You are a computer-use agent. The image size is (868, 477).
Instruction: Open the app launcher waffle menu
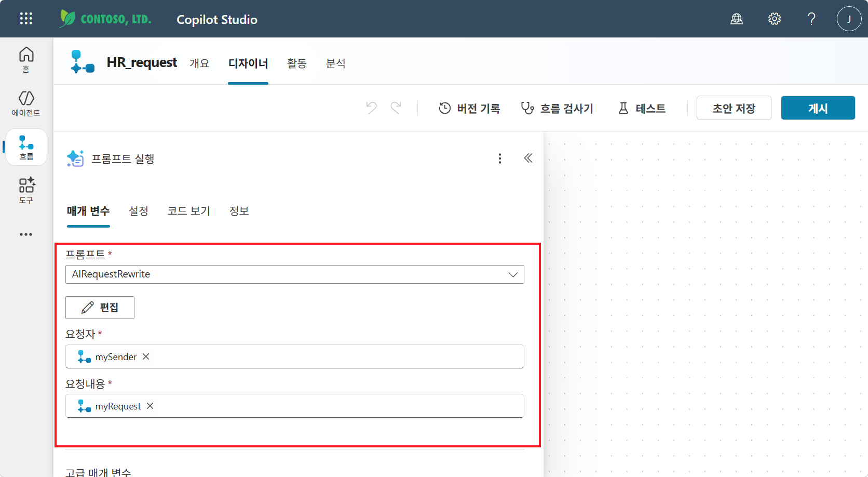pyautogui.click(x=26, y=19)
